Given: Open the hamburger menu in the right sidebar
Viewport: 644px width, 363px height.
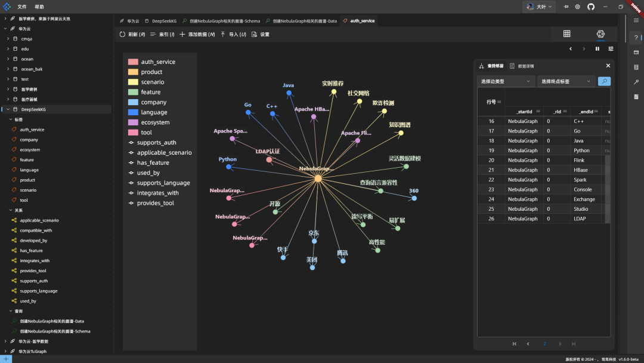Looking at the screenshot, I should 636,20.
